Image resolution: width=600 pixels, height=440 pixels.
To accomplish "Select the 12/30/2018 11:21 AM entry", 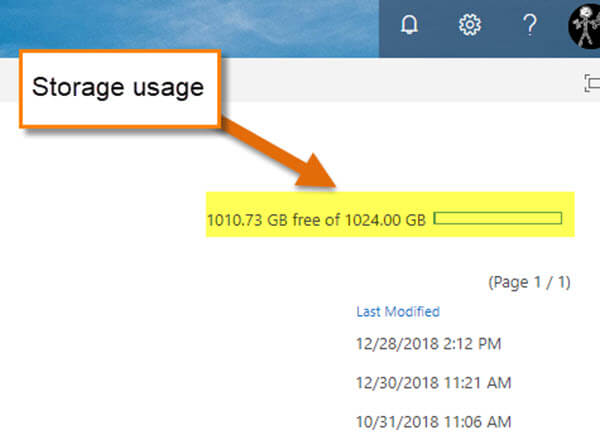I will point(434,383).
